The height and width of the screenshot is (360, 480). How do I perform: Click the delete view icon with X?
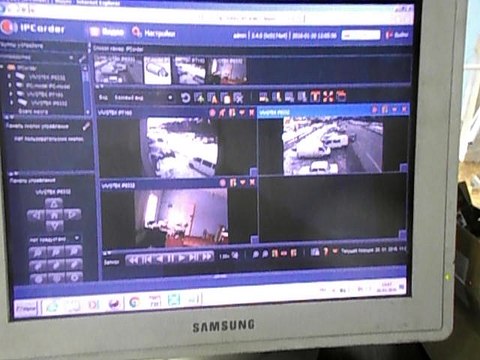238,98
